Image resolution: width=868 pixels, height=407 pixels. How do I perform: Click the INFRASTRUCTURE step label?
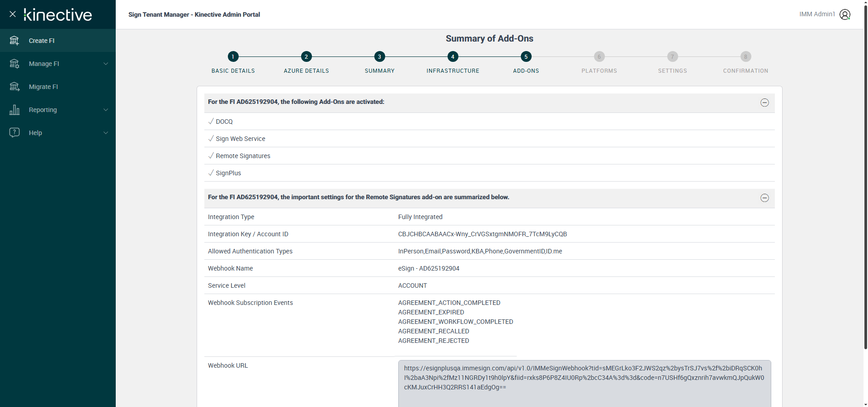453,71
